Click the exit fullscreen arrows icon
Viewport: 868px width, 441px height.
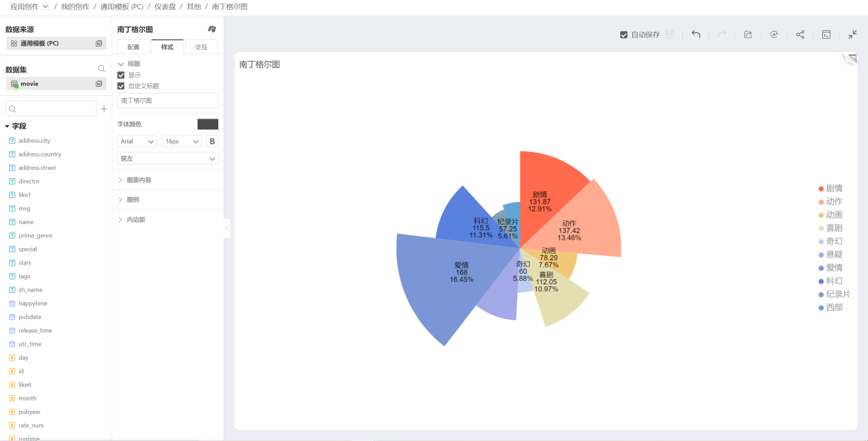852,34
